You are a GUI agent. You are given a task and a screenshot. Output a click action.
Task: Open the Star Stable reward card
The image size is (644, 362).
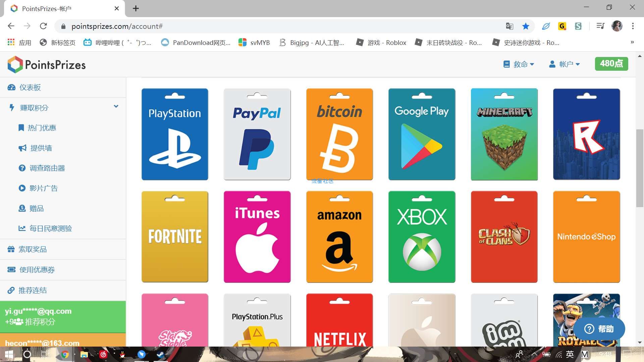coord(175,320)
